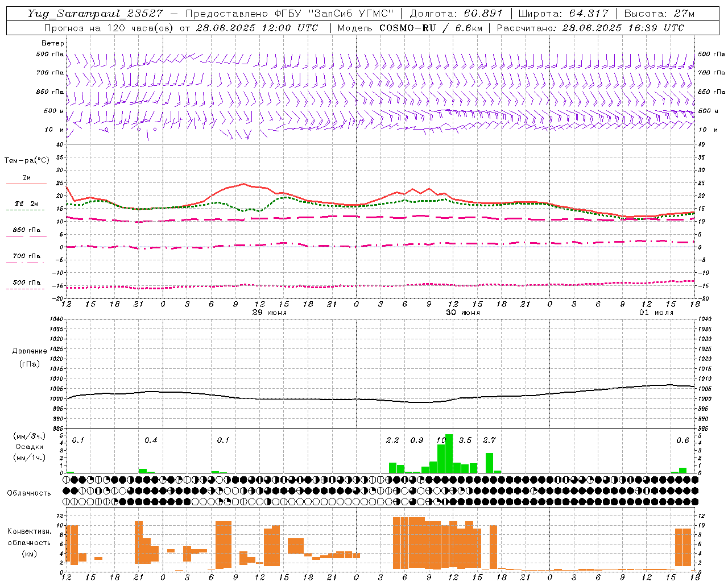The height and width of the screenshot is (582, 728).
Task: Click the '(км)' unit under convective cloud label
Action: click(x=29, y=554)
